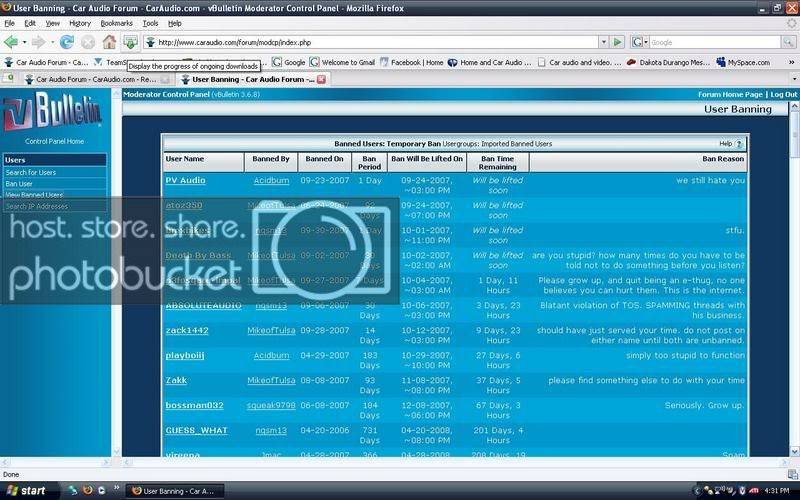Open the Google search engine selector icon
This screenshot has height=500, width=800.
click(640, 42)
